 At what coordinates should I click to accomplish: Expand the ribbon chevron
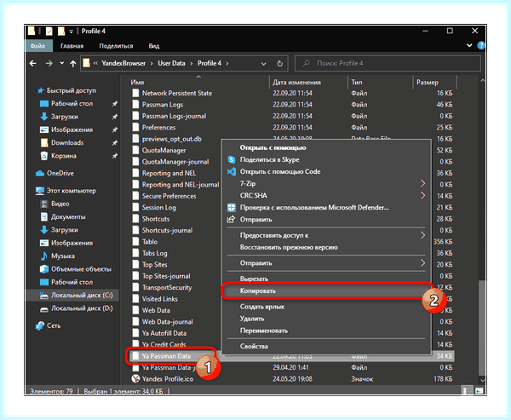pos(469,45)
